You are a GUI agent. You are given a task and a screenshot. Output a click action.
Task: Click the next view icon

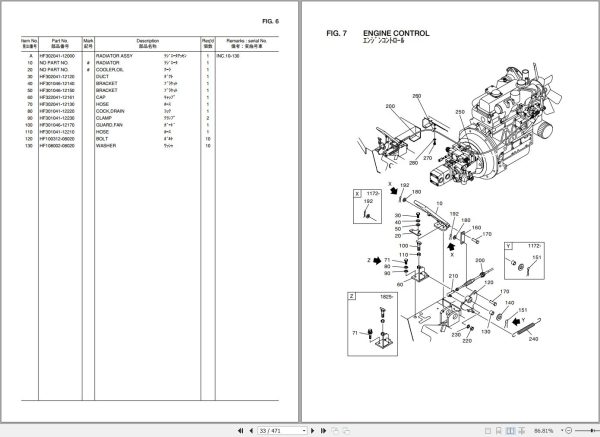tap(346, 431)
